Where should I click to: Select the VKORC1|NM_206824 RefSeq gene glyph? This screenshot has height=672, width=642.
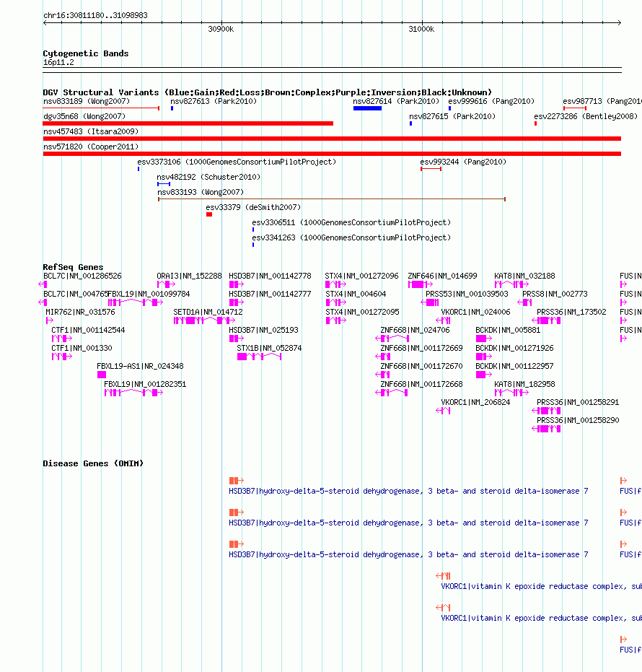click(444, 411)
